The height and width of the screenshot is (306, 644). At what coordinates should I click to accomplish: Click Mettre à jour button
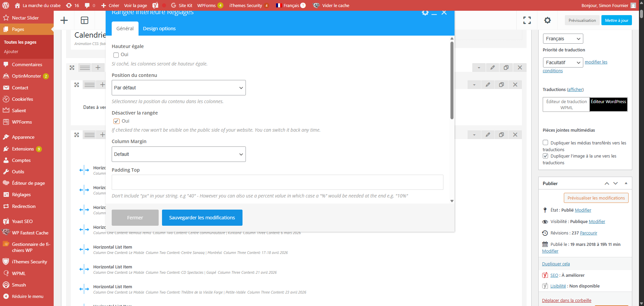616,20
